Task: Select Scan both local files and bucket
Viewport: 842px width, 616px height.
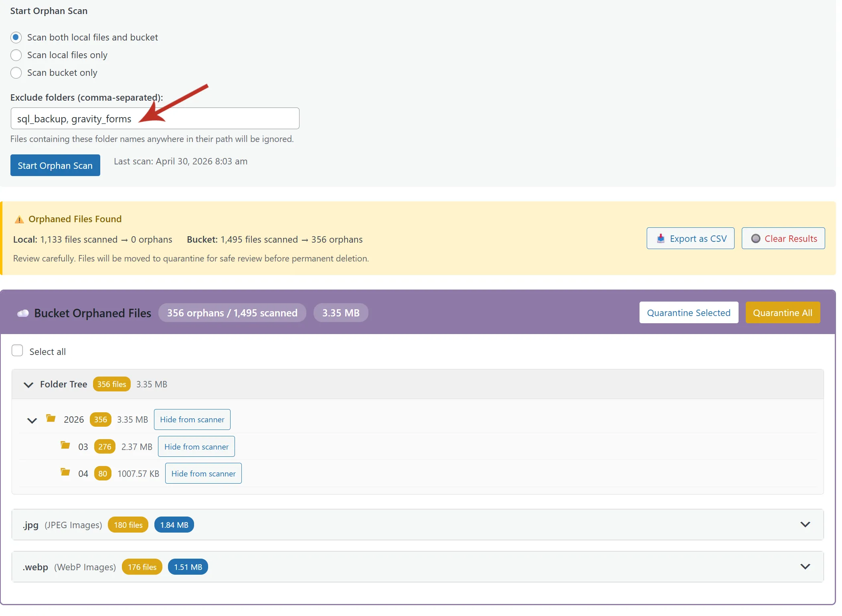Action: coord(16,38)
